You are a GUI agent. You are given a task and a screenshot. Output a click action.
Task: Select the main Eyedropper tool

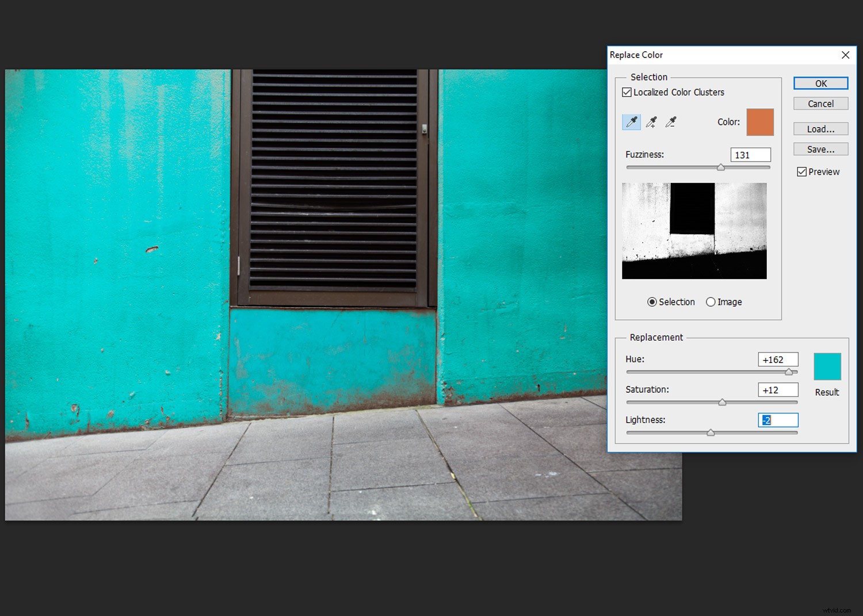pyautogui.click(x=631, y=122)
